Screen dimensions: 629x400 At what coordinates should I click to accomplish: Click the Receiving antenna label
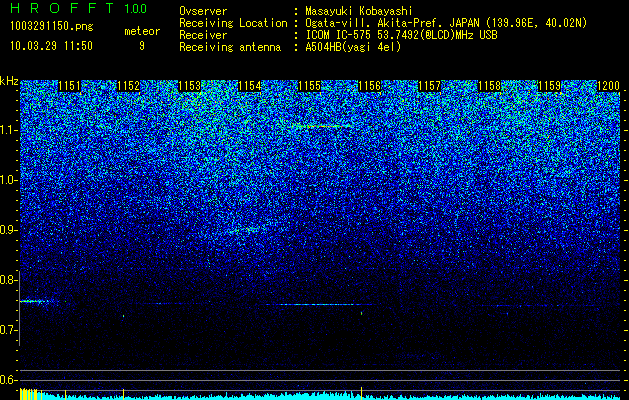click(230, 47)
